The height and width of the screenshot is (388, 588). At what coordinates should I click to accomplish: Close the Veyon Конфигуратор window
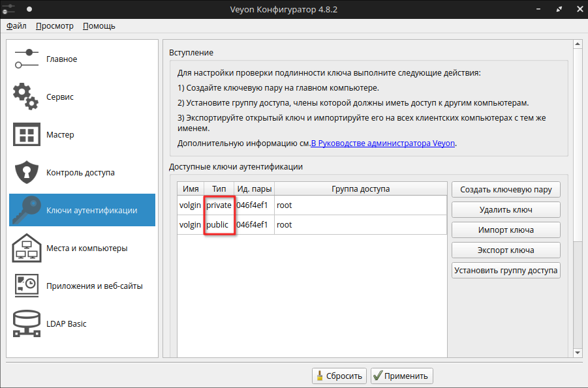(x=580, y=9)
